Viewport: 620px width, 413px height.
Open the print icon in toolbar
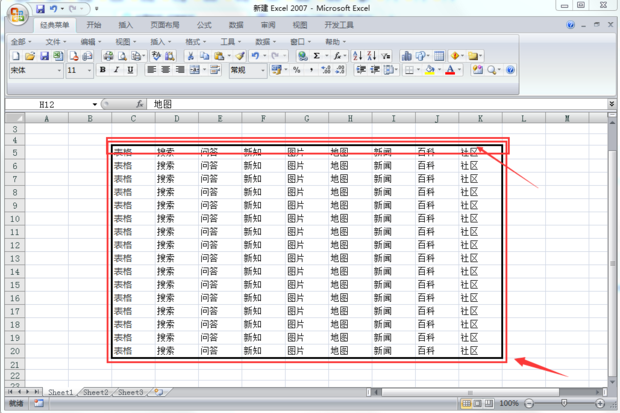point(108,56)
